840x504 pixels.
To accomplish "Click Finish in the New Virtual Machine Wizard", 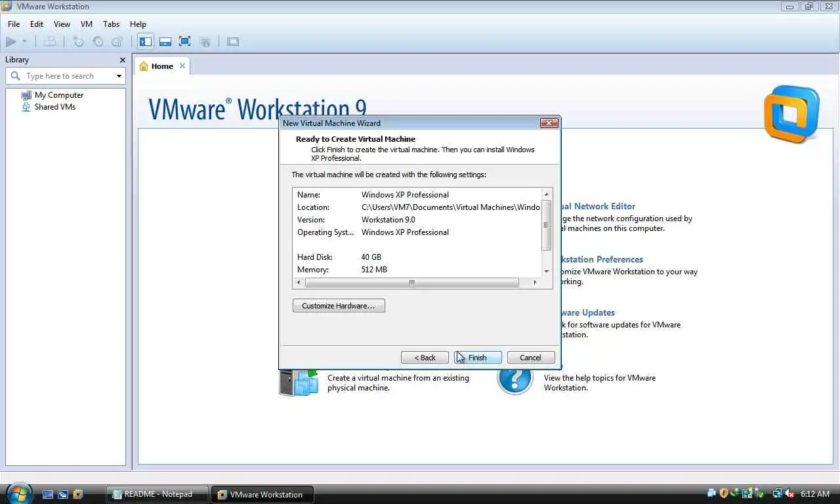I will pyautogui.click(x=478, y=358).
